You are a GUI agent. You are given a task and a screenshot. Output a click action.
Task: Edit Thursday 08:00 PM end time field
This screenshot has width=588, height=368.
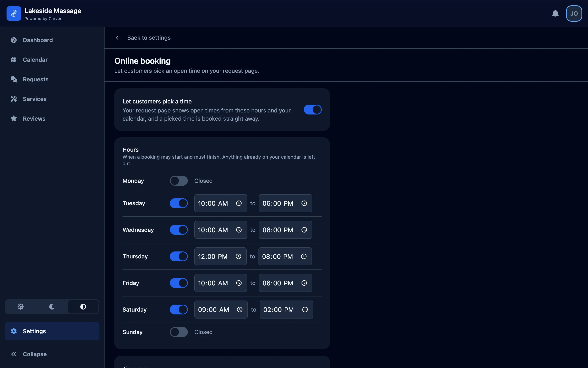[285, 256]
